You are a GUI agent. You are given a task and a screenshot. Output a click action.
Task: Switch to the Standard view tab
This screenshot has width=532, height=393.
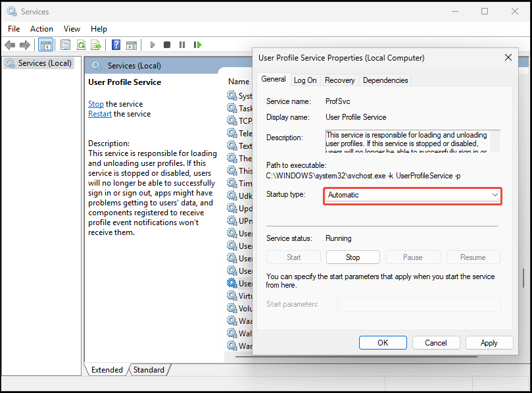[149, 369]
